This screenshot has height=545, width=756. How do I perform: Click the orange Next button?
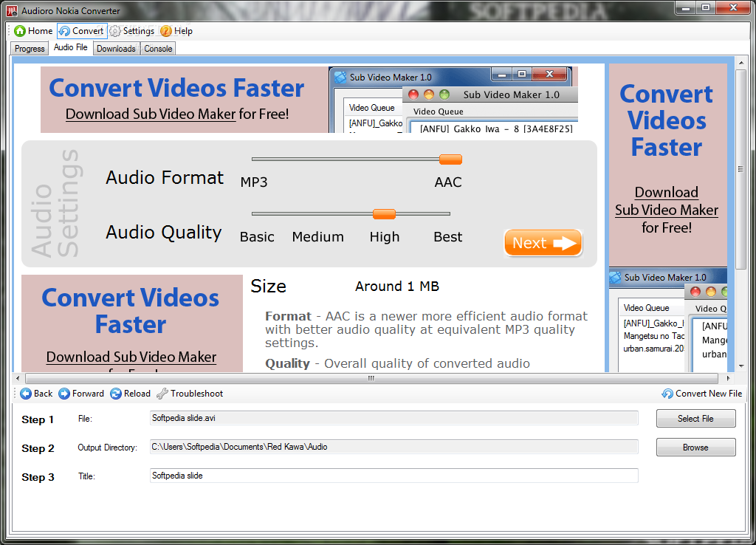click(543, 243)
